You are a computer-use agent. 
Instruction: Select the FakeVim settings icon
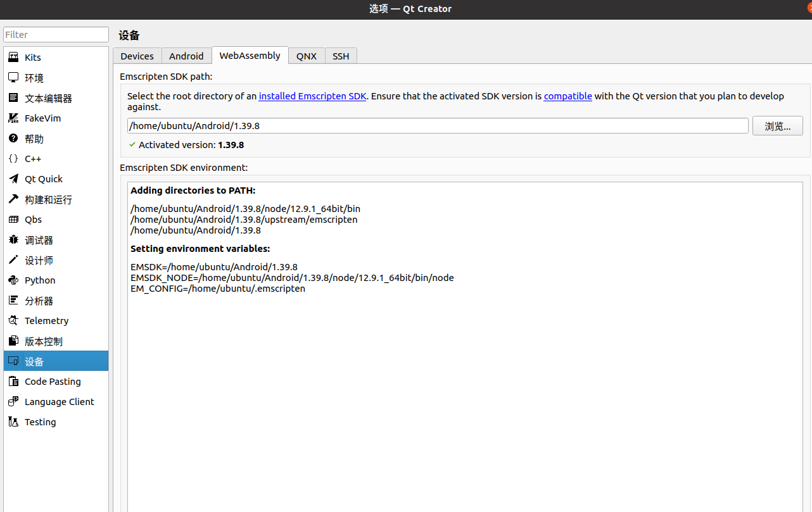42,118
